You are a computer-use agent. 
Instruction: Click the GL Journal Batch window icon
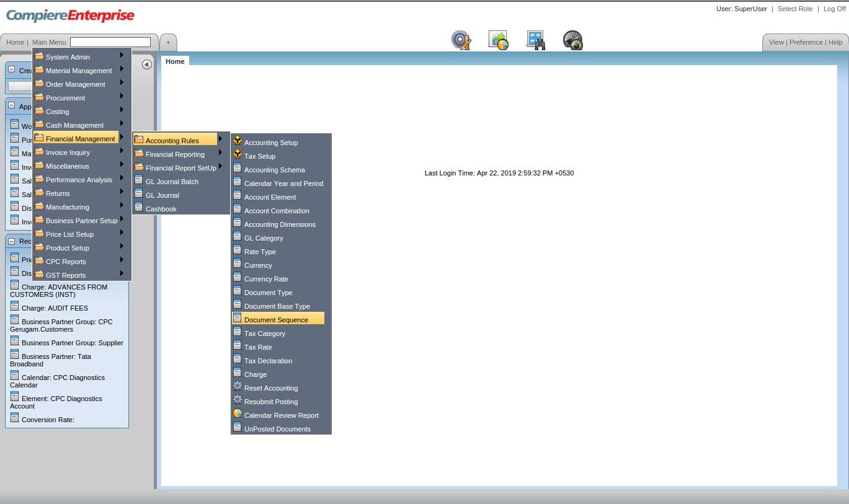(139, 180)
